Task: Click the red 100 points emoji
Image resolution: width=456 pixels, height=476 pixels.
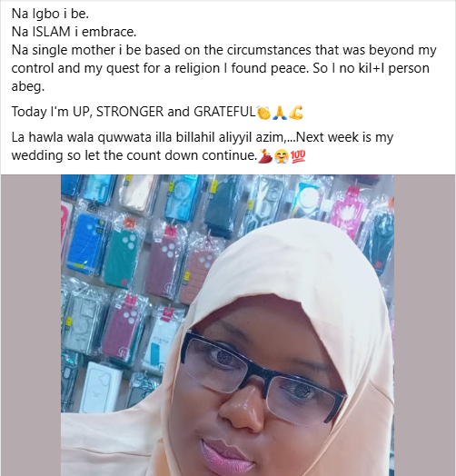Action: click(298, 156)
